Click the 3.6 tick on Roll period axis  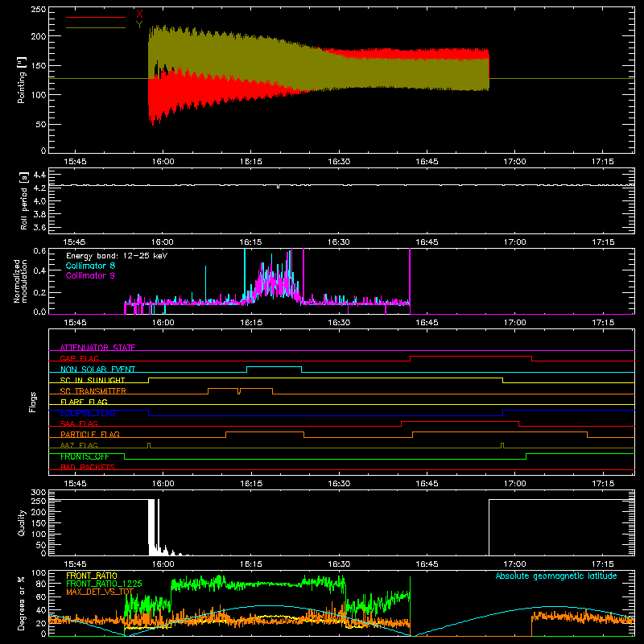[39, 228]
